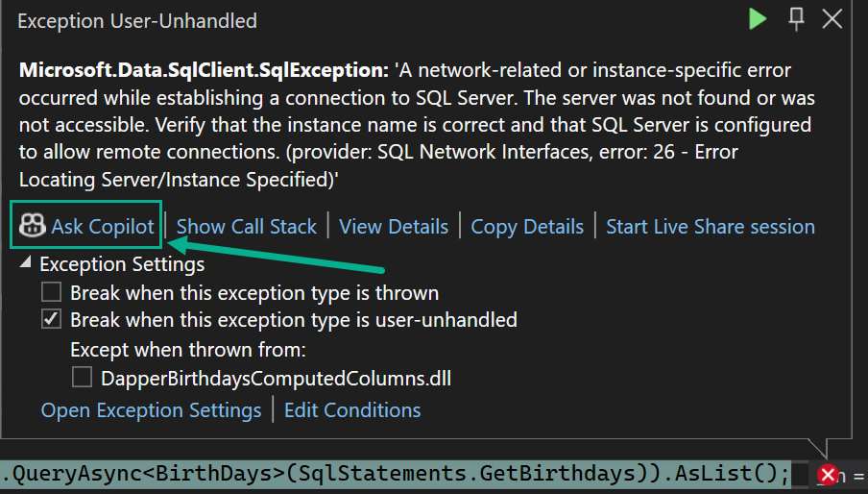Viewport: 868px width, 494px height.
Task: Click the Edit Conditions link
Action: pyautogui.click(x=352, y=410)
